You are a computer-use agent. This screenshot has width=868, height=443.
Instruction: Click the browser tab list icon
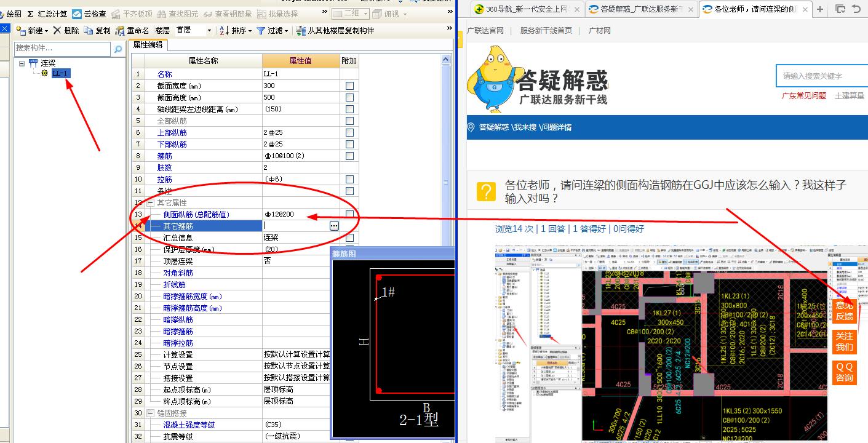pyautogui.click(x=840, y=9)
